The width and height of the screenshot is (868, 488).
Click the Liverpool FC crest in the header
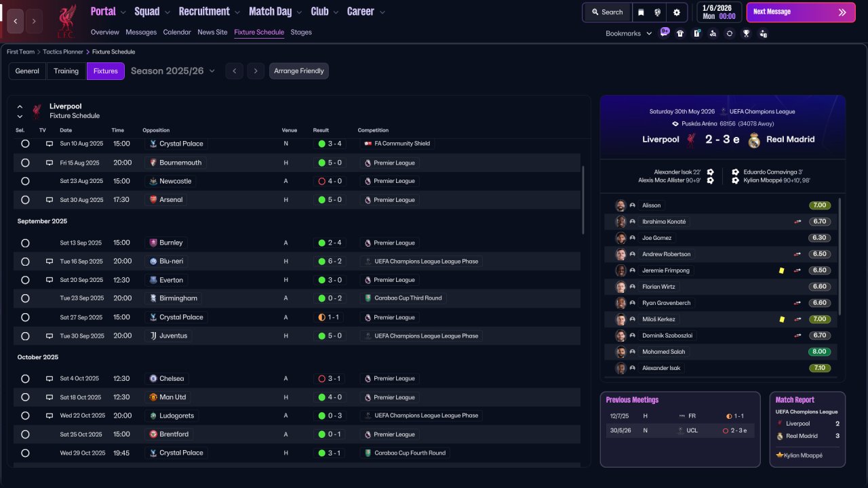point(66,21)
